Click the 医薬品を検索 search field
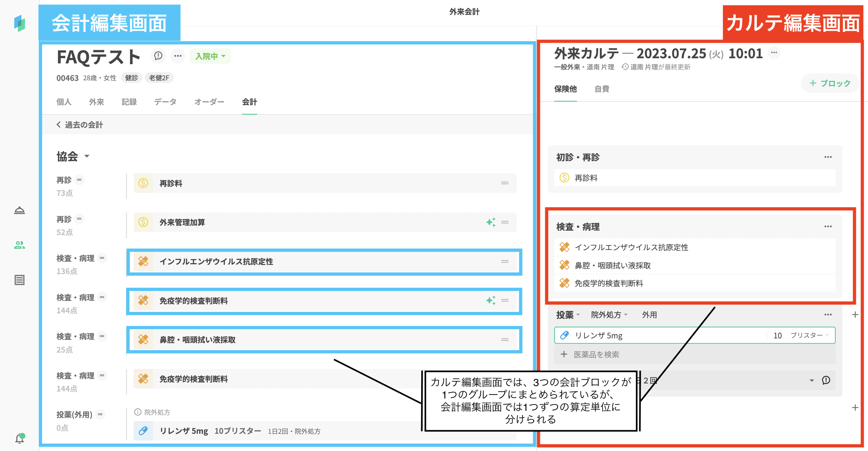The width and height of the screenshot is (868, 451). click(x=596, y=354)
